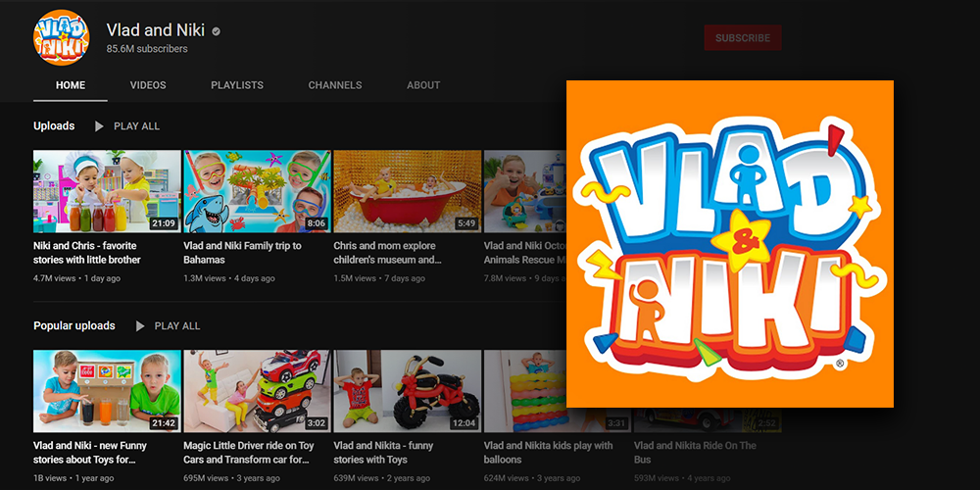Open the Popular uploads section heading

[74, 326]
